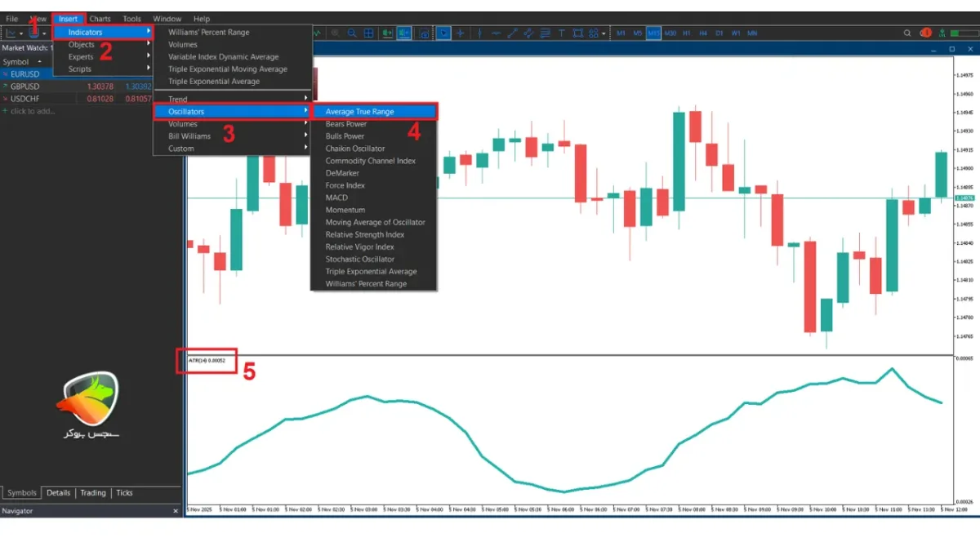980x551 pixels.
Task: Click the camera screenshot icon in toolbar
Action: (x=424, y=33)
